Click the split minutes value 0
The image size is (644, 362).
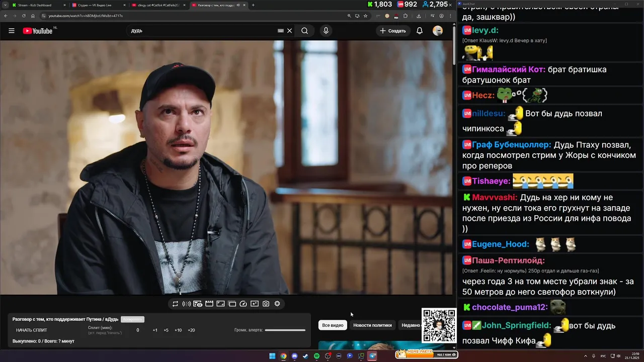click(138, 330)
